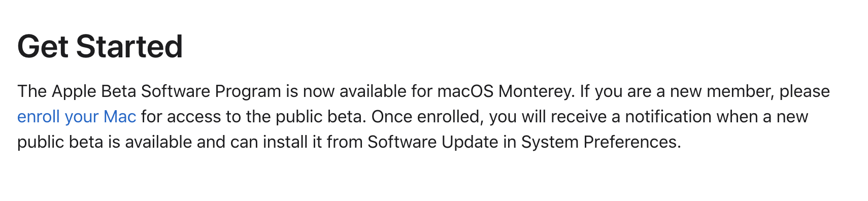Click the word "enroll" in the blue link
The width and height of the screenshot is (868, 201).
(38, 117)
